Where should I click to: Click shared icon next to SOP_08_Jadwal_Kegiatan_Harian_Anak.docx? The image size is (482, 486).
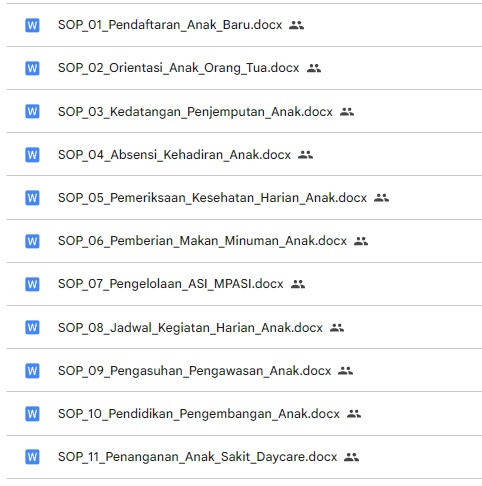[x=337, y=327]
